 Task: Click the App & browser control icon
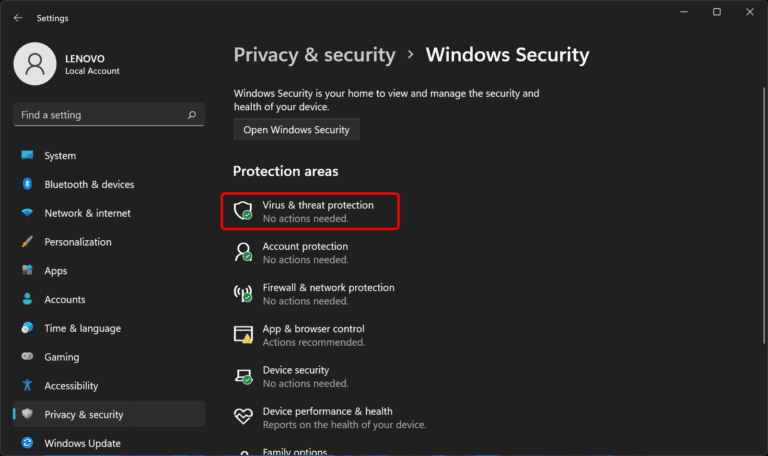click(243, 335)
